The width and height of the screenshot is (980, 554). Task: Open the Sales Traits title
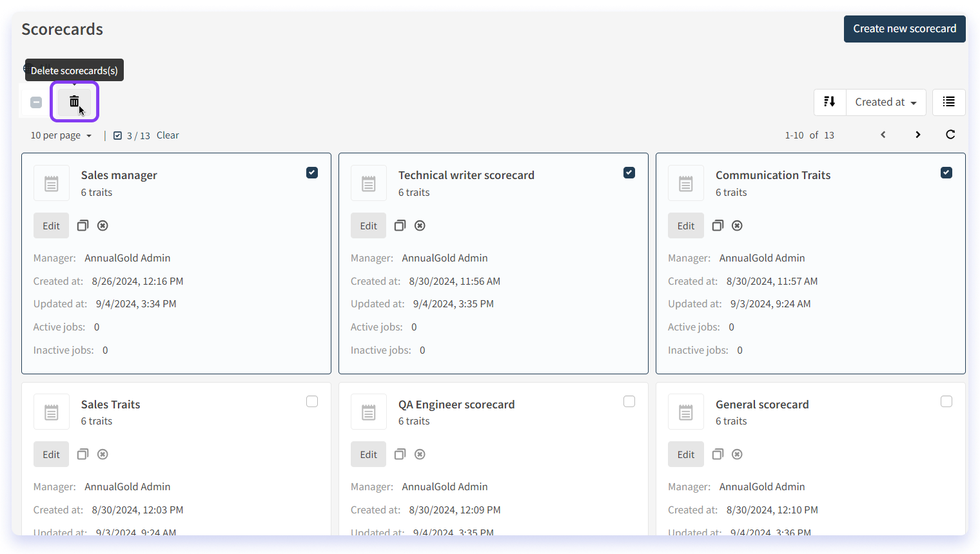[111, 405]
